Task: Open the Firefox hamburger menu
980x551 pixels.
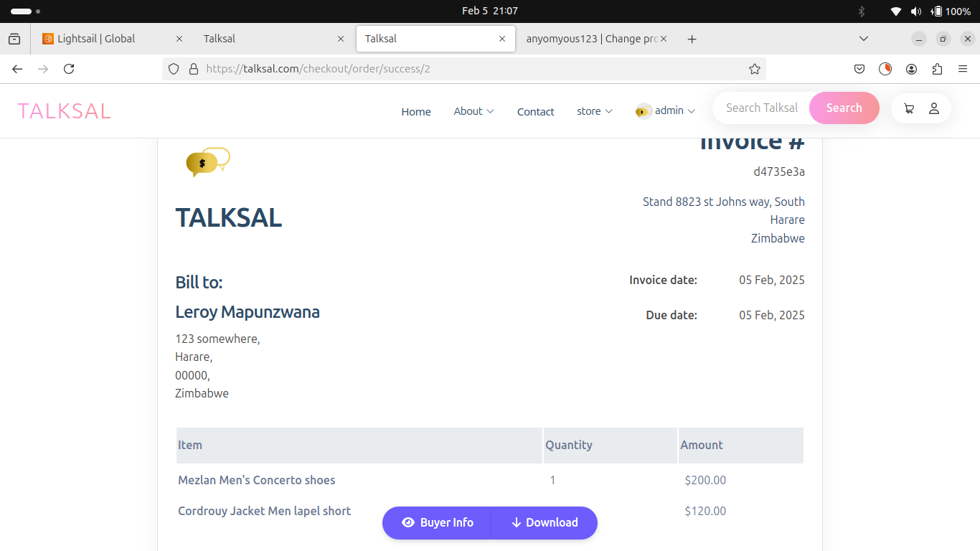Action: tap(963, 69)
